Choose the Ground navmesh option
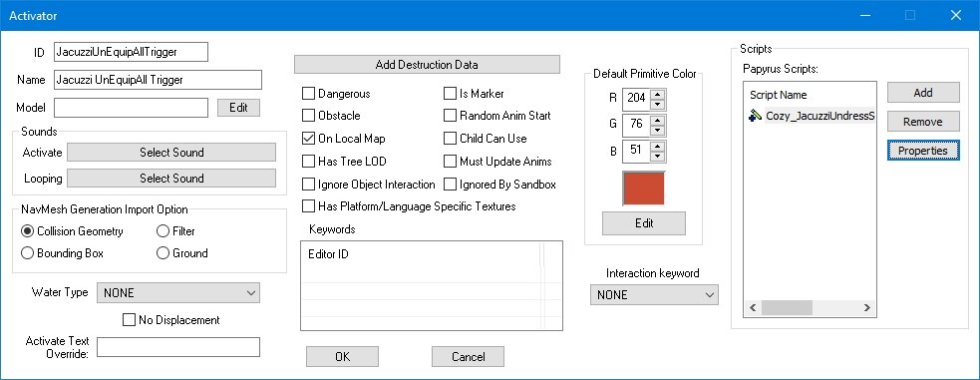This screenshot has width=980, height=380. tap(163, 253)
